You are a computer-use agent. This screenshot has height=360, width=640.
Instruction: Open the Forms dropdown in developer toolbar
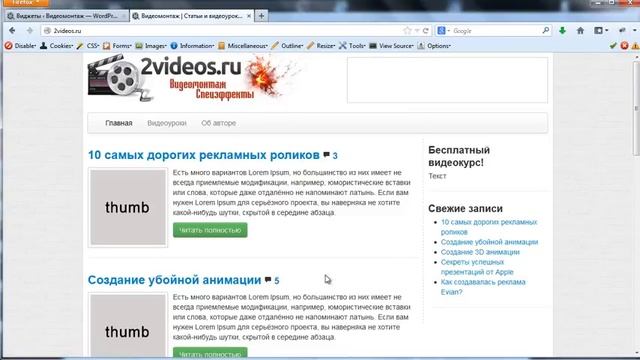(x=117, y=46)
